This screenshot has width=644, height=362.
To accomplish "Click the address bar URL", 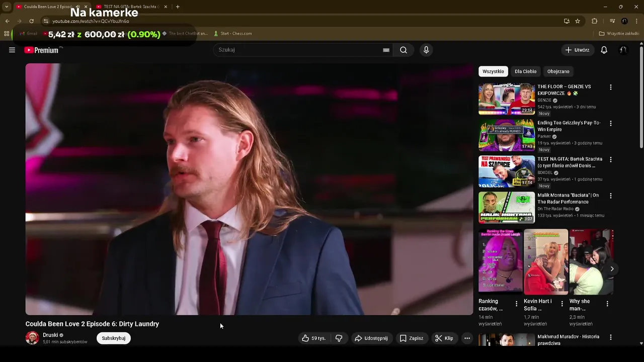I will tap(91, 21).
